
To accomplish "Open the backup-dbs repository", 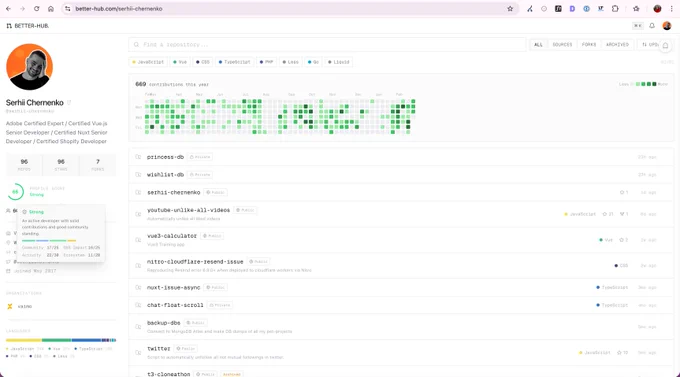I will point(163,323).
